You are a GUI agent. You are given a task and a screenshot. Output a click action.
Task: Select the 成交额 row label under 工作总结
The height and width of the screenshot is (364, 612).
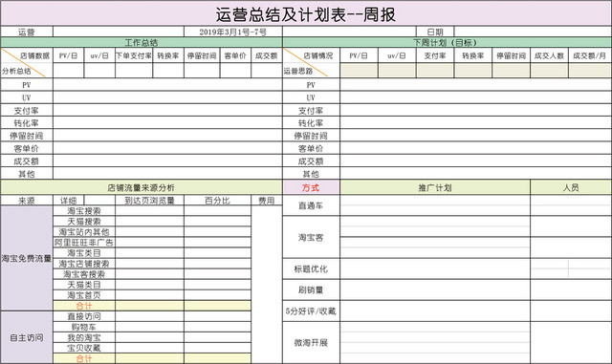27,161
